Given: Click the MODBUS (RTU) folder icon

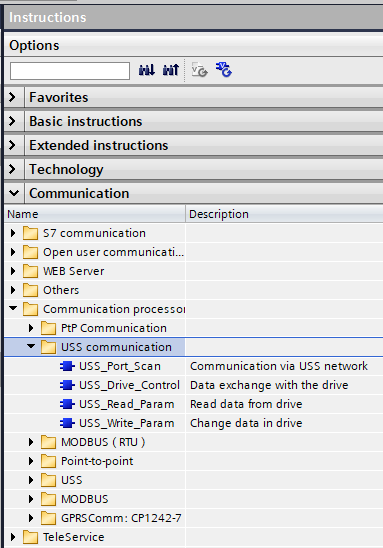Looking at the screenshot, I should [x=48, y=442].
